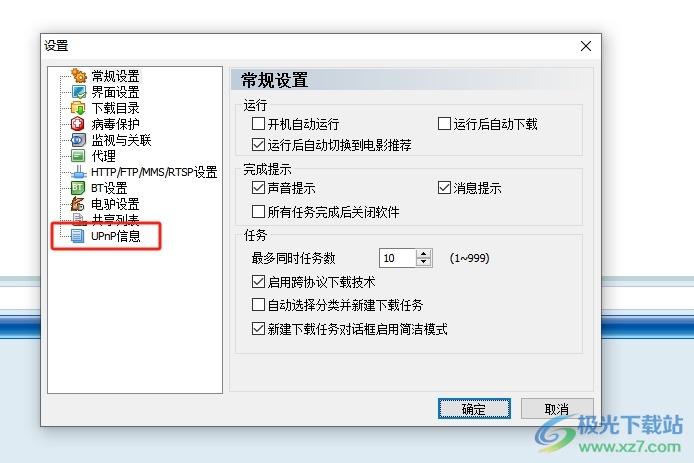The width and height of the screenshot is (694, 463).
Task: Open the 共享列表 tree entry
Action: [x=115, y=220]
